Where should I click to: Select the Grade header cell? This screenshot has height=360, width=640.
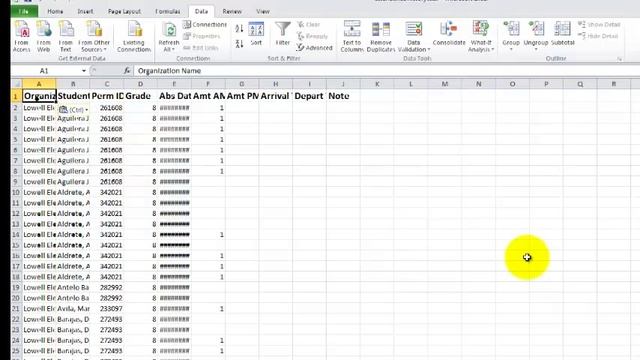point(141,96)
